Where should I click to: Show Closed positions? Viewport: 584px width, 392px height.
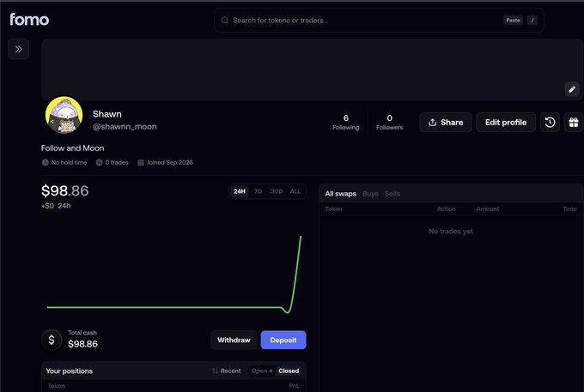(289, 371)
